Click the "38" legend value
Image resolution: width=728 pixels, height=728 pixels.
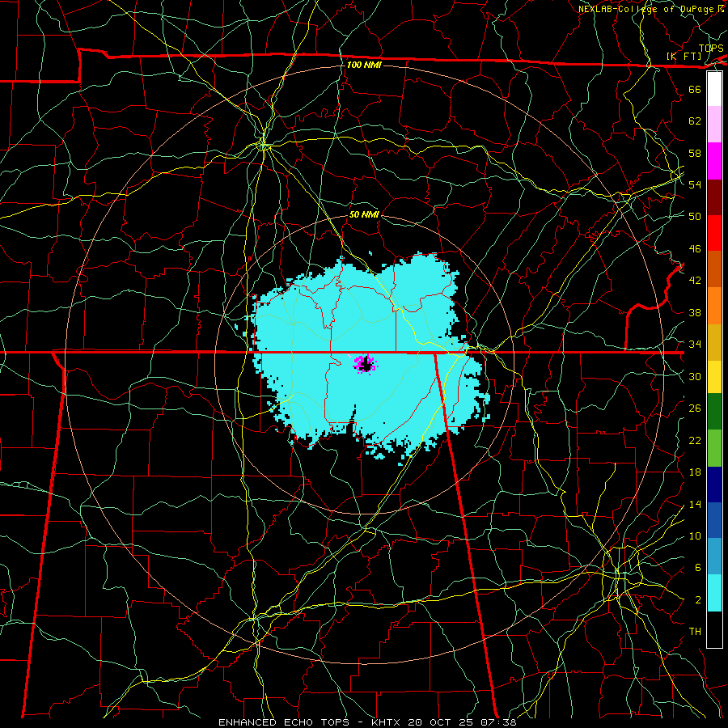click(695, 312)
